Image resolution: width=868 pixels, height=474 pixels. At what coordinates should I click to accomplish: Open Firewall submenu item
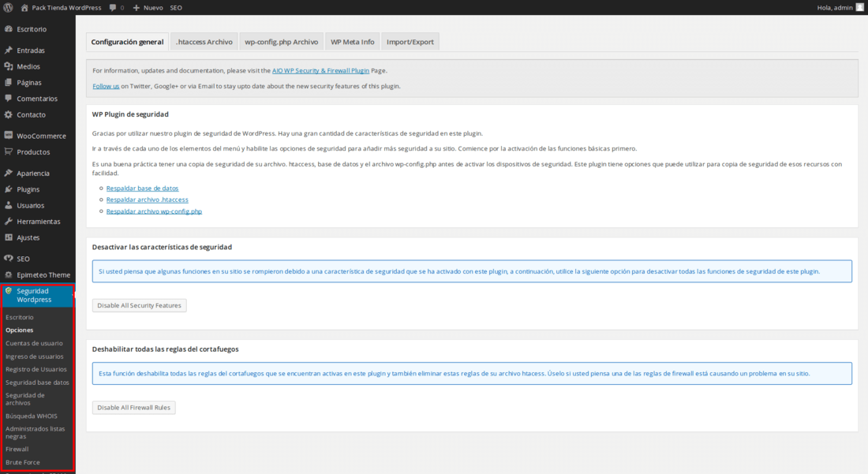(17, 449)
